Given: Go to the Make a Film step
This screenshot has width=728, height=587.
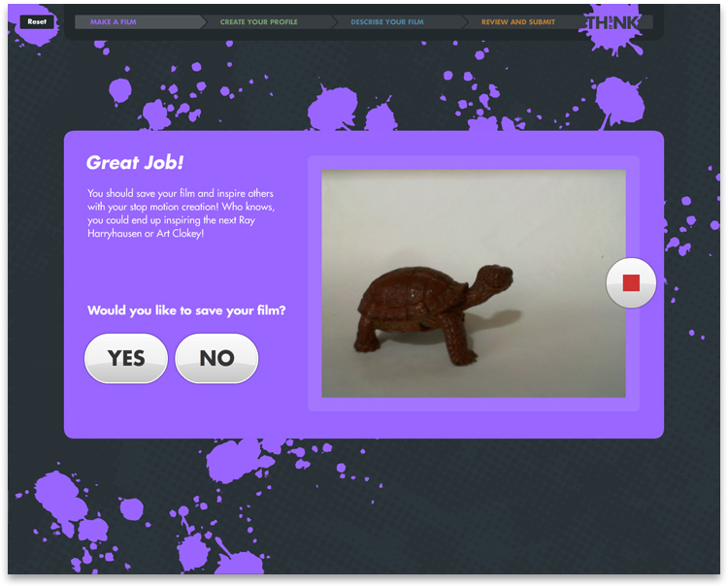Looking at the screenshot, I should pyautogui.click(x=139, y=21).
